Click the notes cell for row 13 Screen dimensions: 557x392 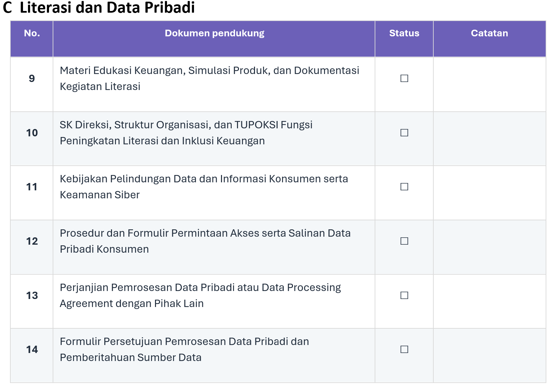[489, 301]
